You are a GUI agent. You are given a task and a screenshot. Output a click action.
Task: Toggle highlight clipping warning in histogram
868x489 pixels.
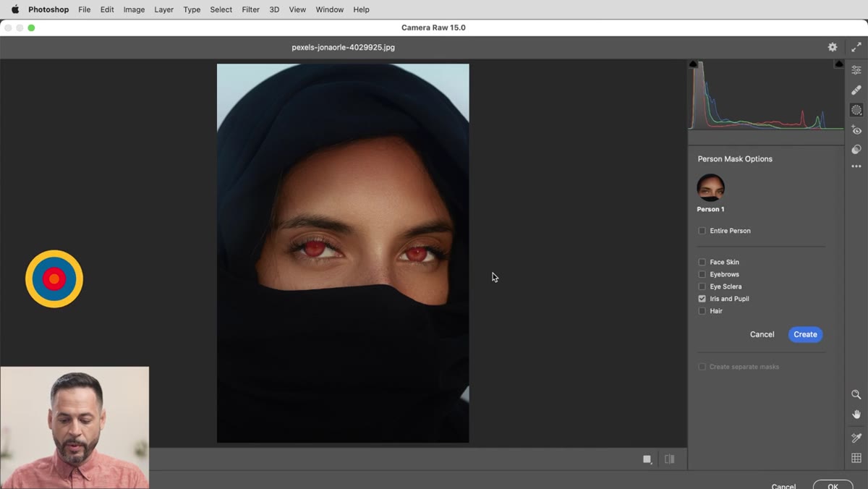839,64
